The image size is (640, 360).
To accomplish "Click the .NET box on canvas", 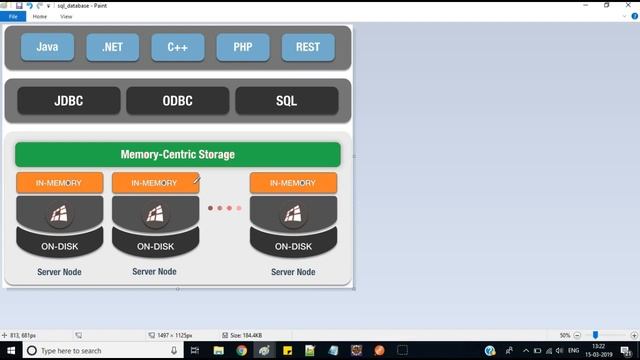I will point(113,47).
